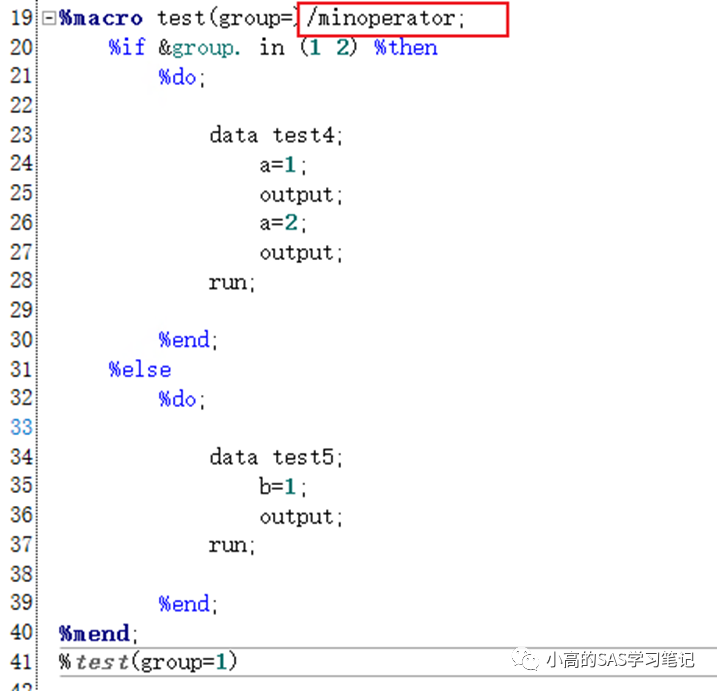Click the b=1; assignment
Viewport: 717px width, 691px height.
click(x=283, y=486)
